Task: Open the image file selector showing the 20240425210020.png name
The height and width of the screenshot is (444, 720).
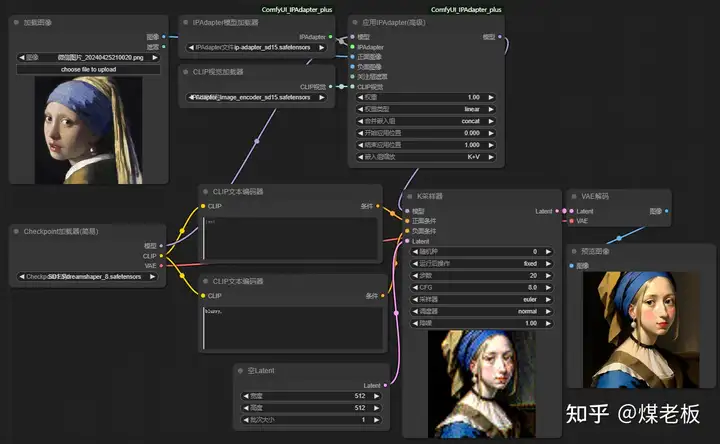Action: 88,57
